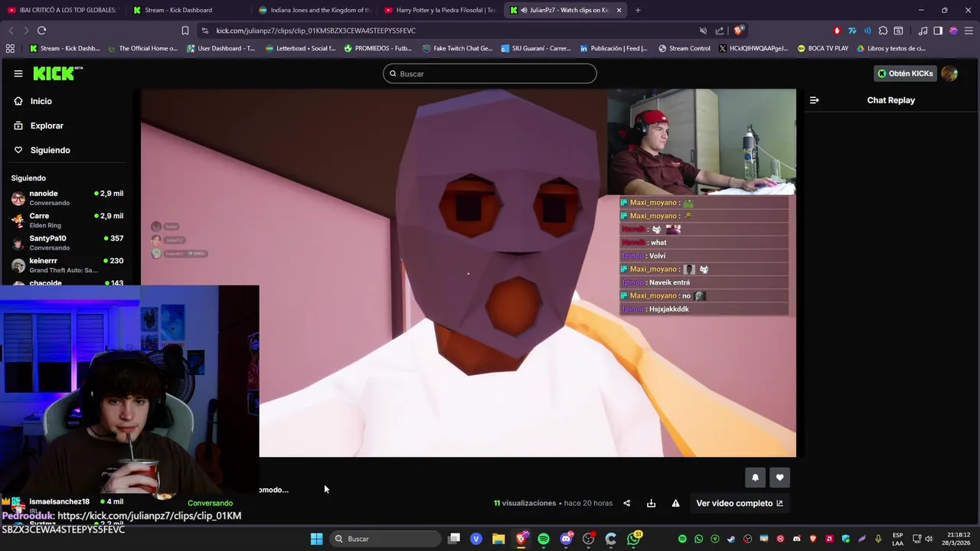Toggle the browser sidebar panel
The width and height of the screenshot is (980, 551).
pos(938,31)
